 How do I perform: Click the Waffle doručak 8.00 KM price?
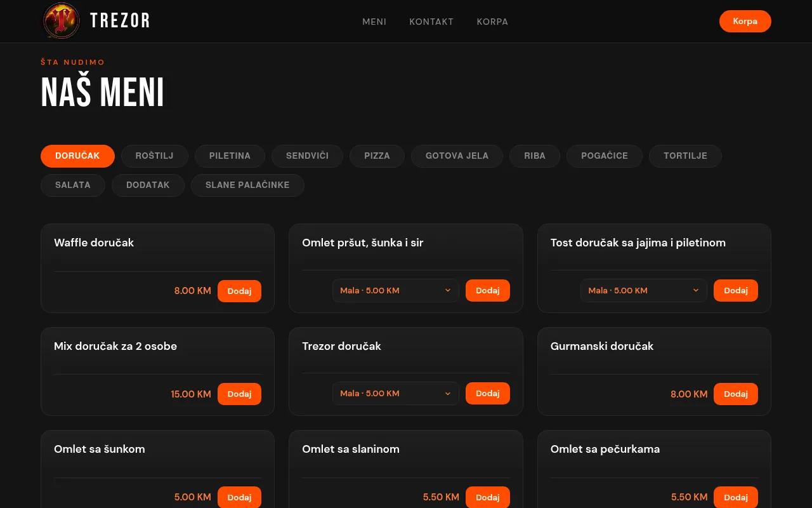[x=193, y=291]
